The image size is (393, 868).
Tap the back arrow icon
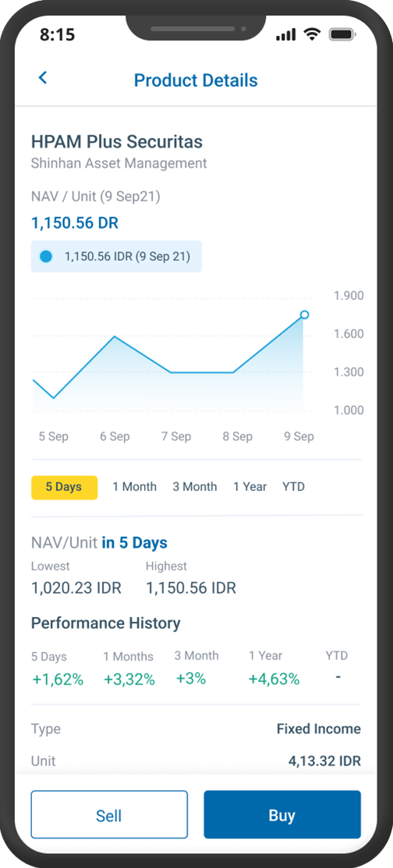[43, 78]
